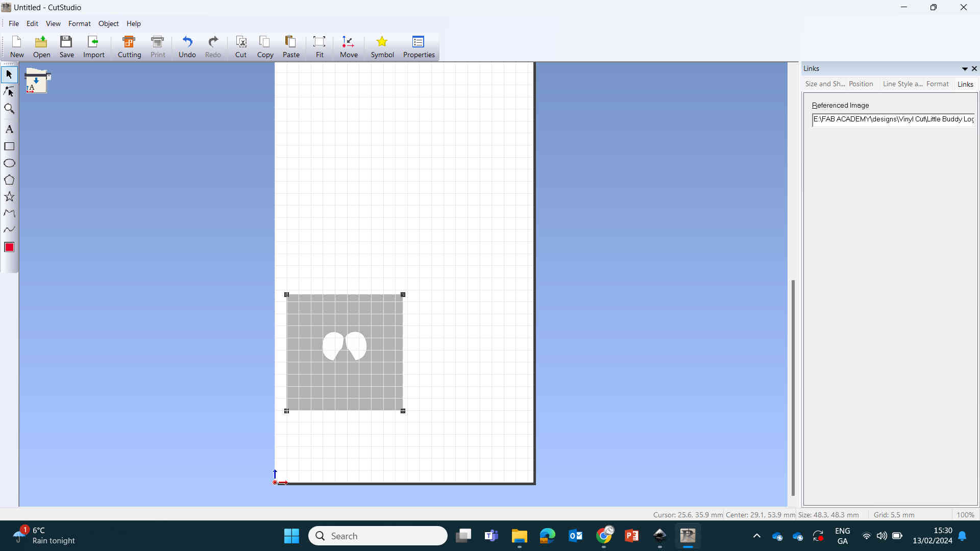Viewport: 980px width, 551px height.
Task: Open the File menu
Action: tap(14, 23)
